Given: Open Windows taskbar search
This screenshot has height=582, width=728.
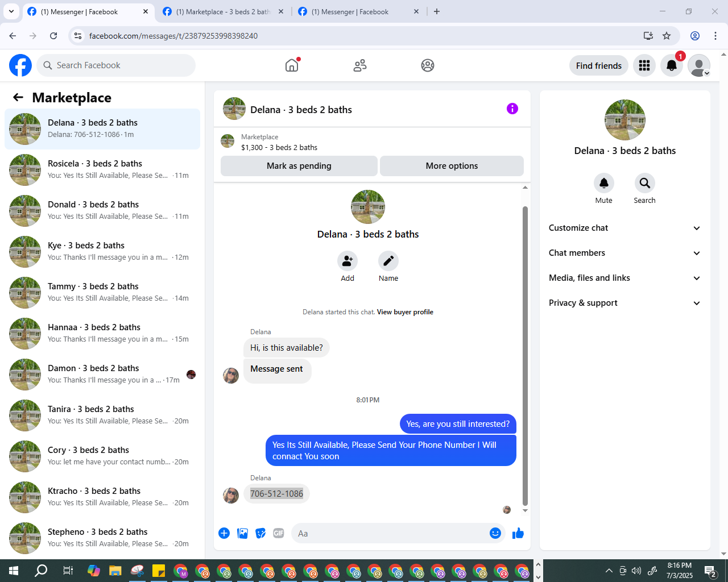Looking at the screenshot, I should tap(41, 571).
